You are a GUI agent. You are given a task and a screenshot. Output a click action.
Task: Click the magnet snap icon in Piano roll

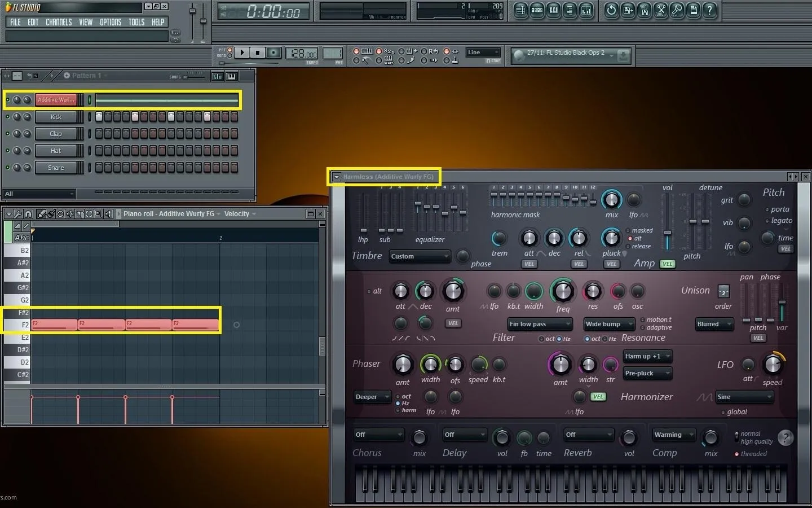click(x=28, y=214)
